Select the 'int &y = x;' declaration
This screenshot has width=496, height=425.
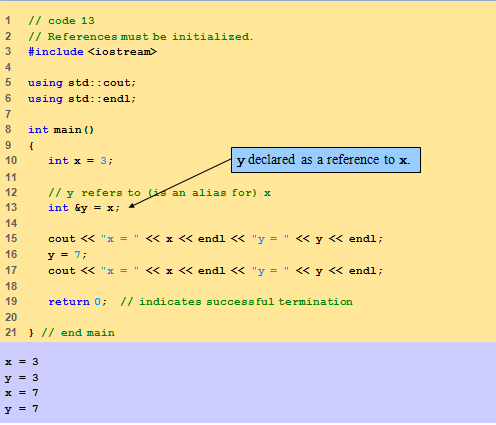coord(84,208)
